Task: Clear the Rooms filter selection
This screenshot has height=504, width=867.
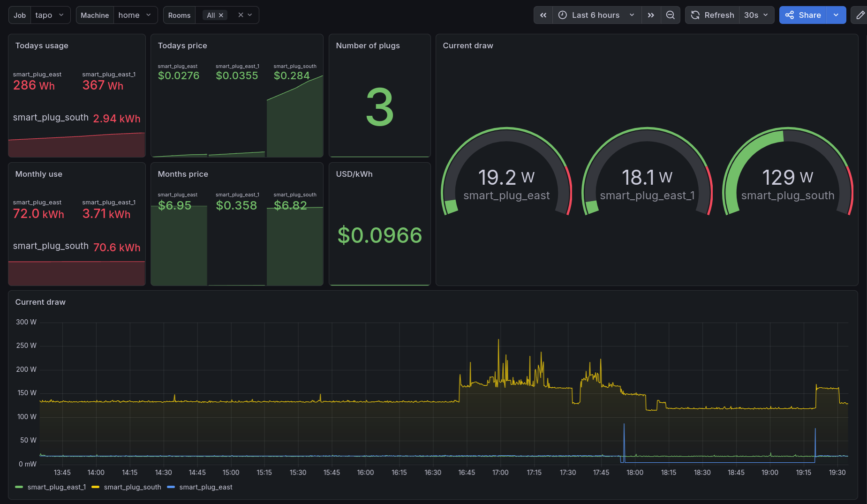Action: (241, 15)
